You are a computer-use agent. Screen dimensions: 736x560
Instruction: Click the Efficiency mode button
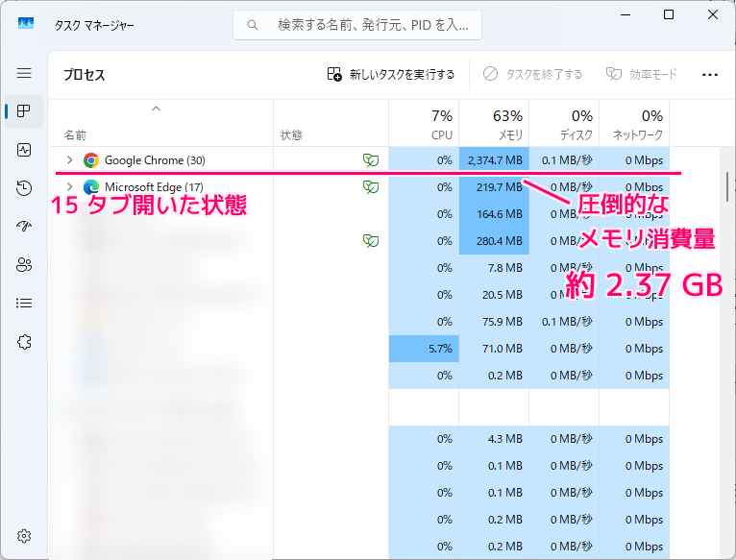pyautogui.click(x=641, y=74)
